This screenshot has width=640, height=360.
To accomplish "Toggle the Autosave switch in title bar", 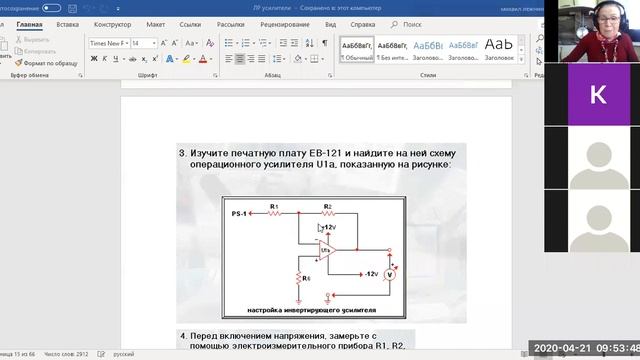I will point(51,8).
